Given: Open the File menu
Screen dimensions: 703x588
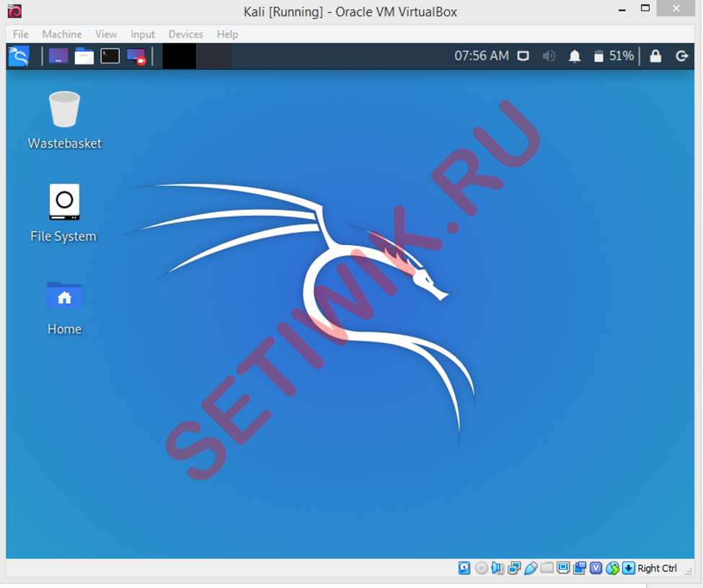Looking at the screenshot, I should coord(21,34).
